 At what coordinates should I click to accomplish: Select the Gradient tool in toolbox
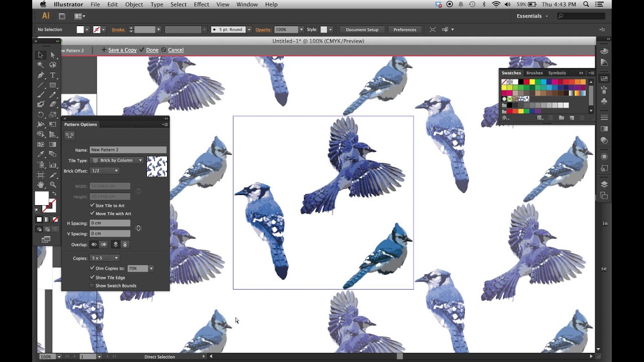[x=52, y=144]
